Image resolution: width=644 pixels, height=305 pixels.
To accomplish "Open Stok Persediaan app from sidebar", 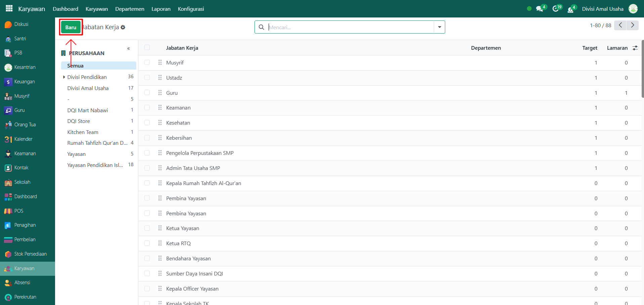I will click(x=30, y=254).
